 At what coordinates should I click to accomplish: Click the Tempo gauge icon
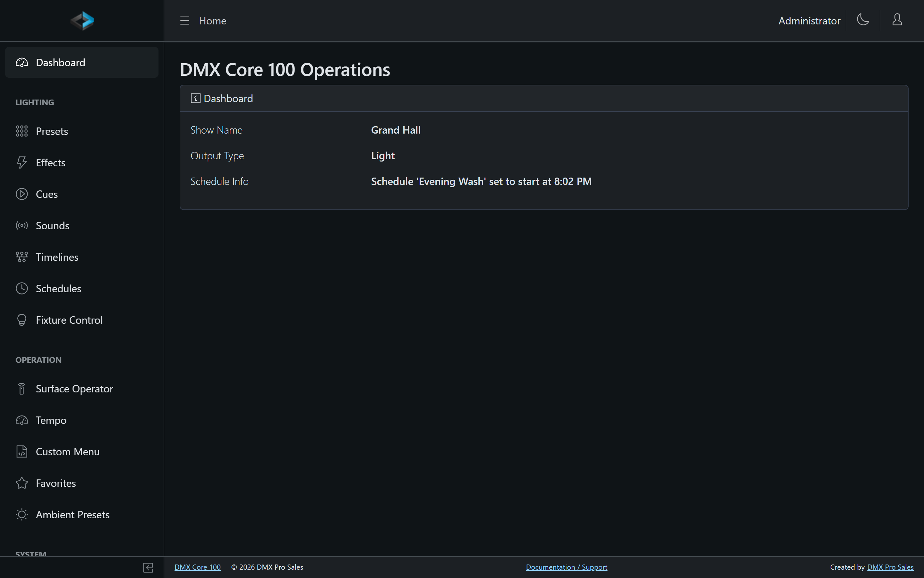pyautogui.click(x=22, y=420)
